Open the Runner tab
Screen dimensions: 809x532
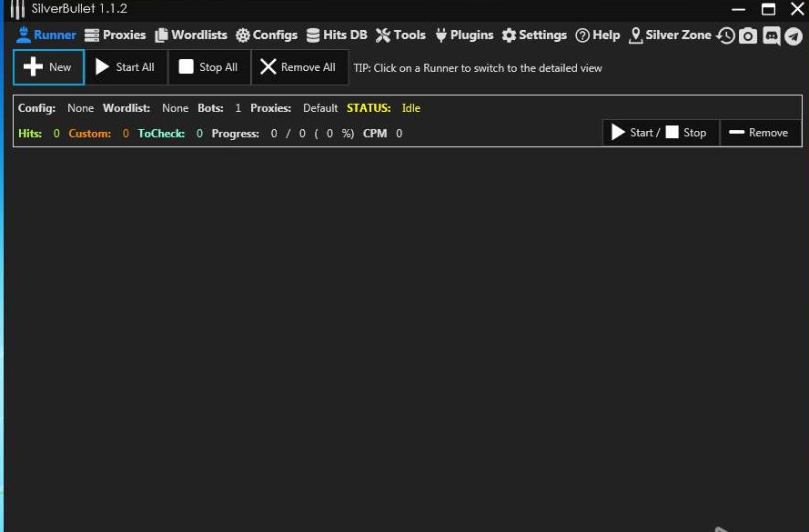(46, 35)
